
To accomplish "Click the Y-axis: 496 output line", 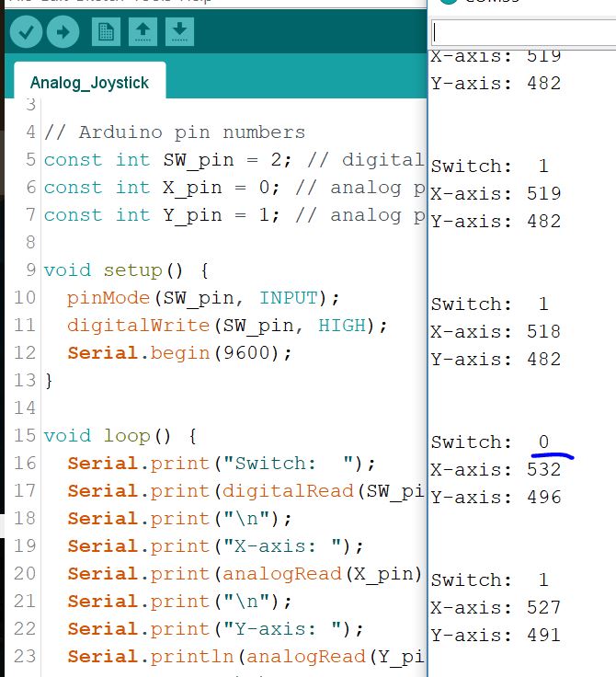I will [x=496, y=498].
